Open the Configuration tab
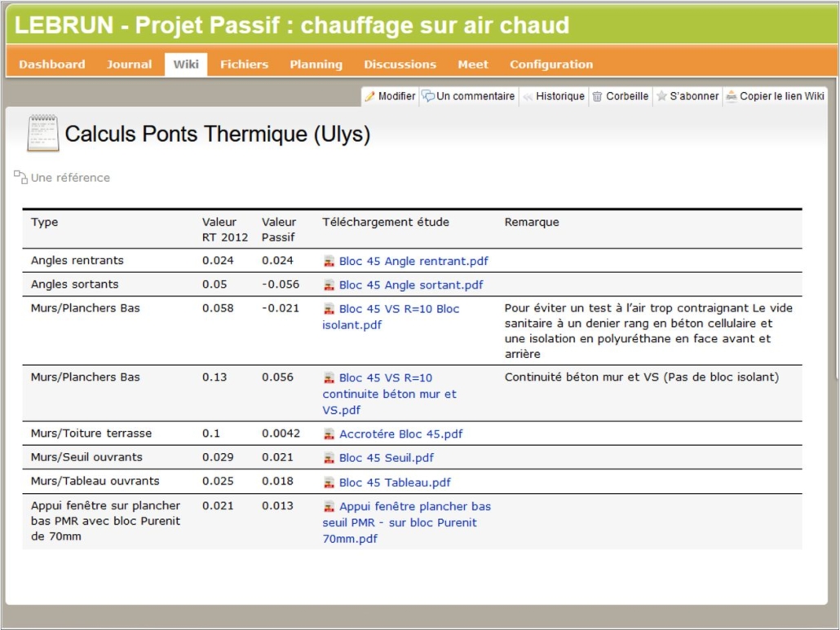 (551, 64)
